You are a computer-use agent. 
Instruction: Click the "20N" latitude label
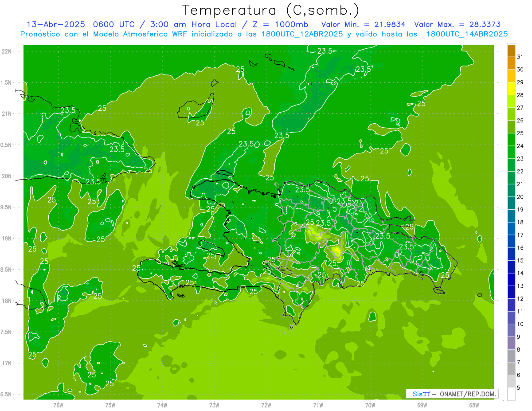[6, 176]
